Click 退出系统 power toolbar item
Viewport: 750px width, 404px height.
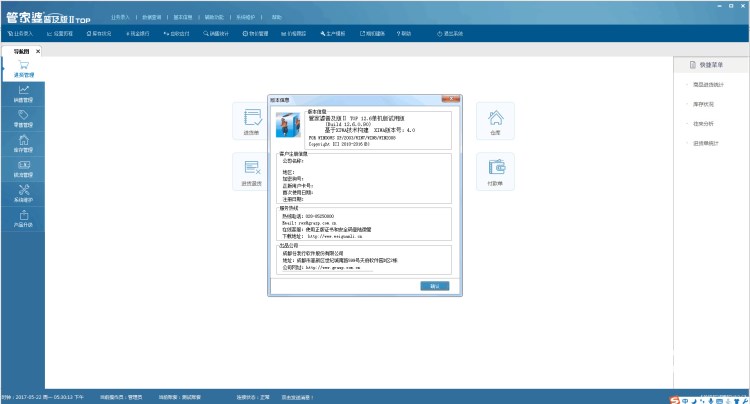pyautogui.click(x=450, y=33)
